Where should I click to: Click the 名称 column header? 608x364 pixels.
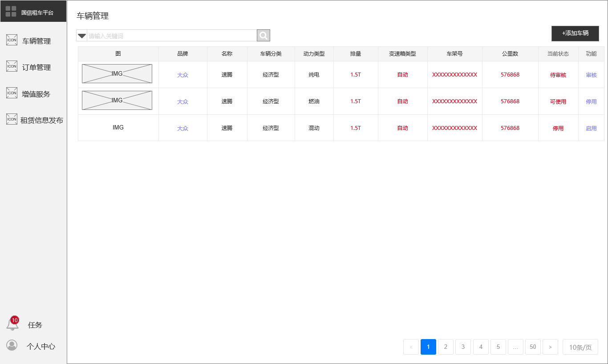pos(227,54)
